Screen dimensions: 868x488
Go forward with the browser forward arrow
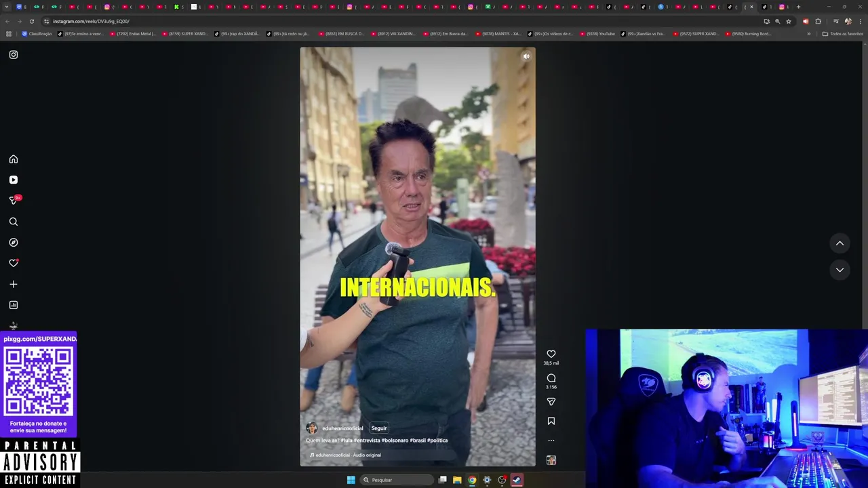click(x=19, y=21)
